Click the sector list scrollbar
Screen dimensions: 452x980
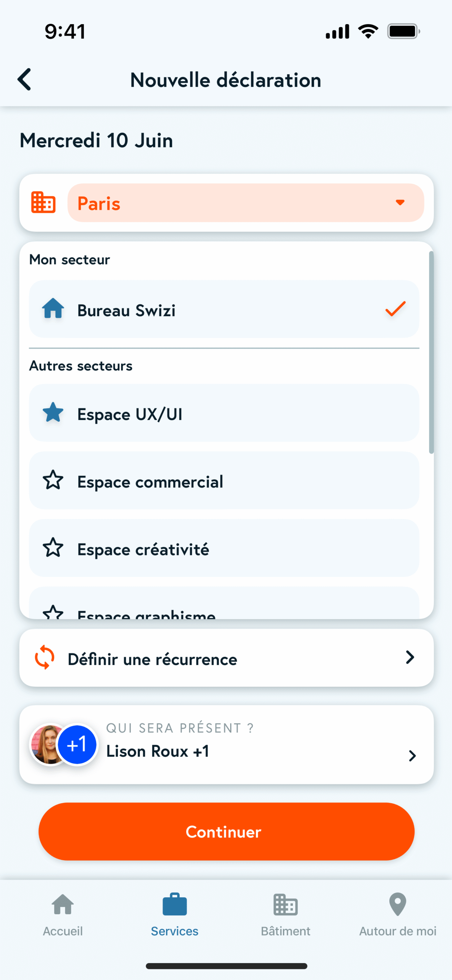pyautogui.click(x=431, y=352)
